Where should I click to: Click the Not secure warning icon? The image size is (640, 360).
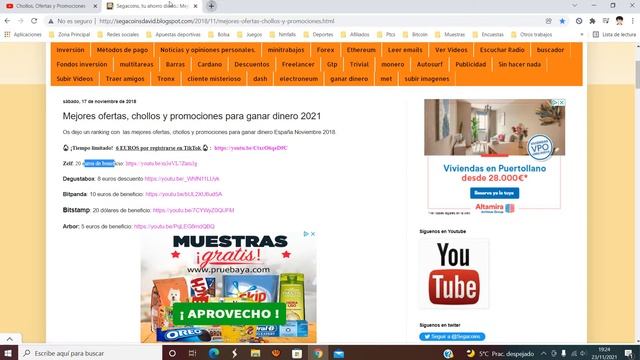coord(51,21)
